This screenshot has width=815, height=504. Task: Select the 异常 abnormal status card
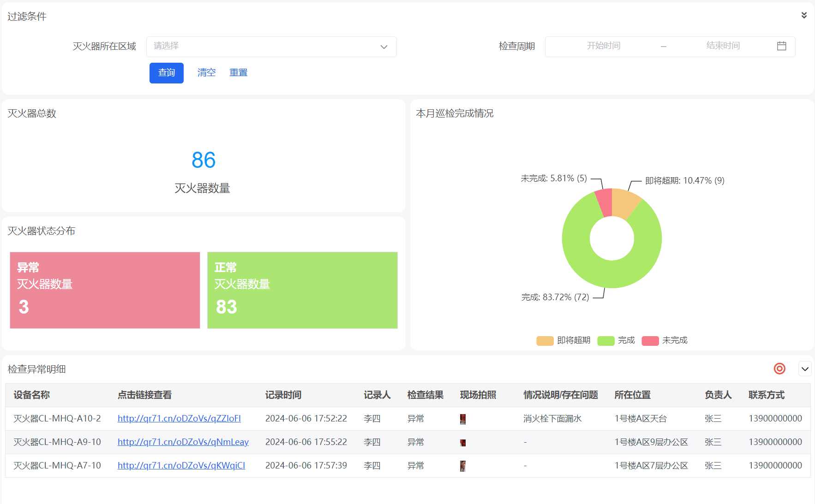105,290
